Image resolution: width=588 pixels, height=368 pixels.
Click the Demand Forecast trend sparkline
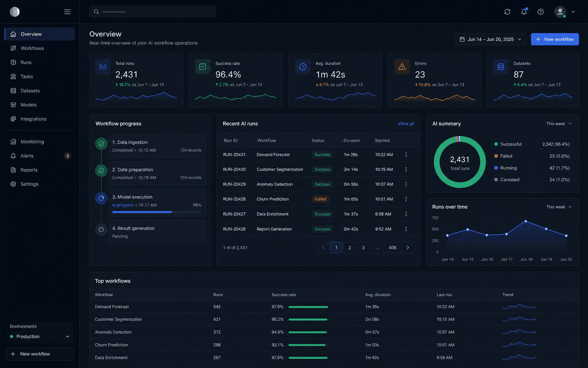(519, 306)
